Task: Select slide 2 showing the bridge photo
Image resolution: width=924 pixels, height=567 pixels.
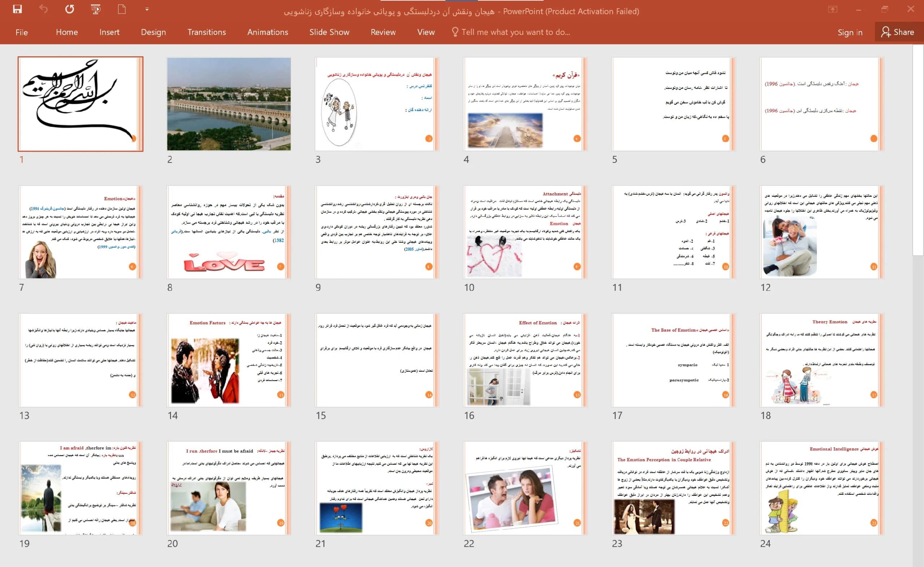Action: tap(229, 104)
